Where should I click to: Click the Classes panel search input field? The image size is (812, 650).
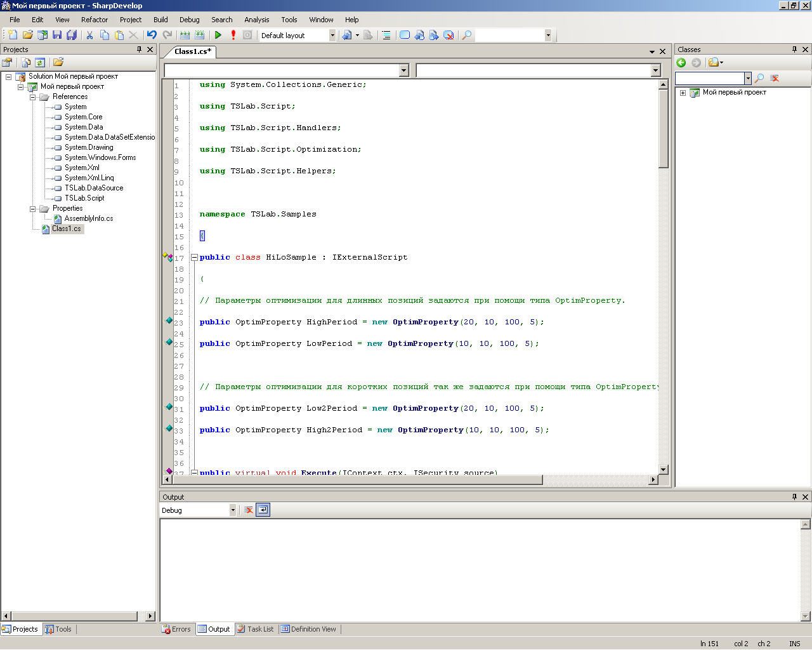tap(709, 78)
